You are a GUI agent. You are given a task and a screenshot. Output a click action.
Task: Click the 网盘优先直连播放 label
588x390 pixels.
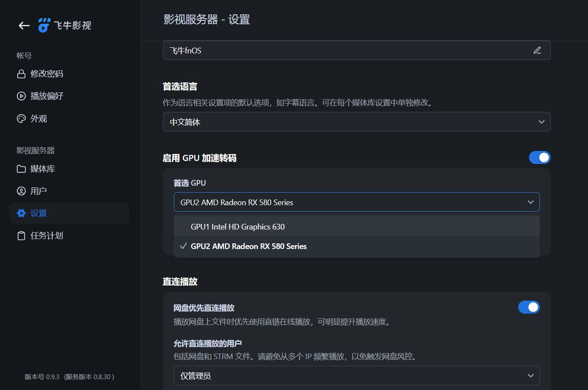204,308
